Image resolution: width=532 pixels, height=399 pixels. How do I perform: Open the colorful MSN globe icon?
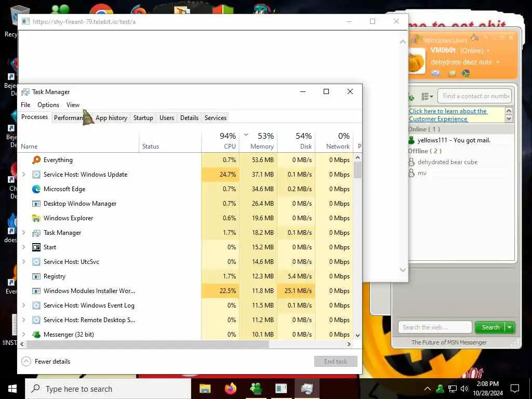[466, 73]
